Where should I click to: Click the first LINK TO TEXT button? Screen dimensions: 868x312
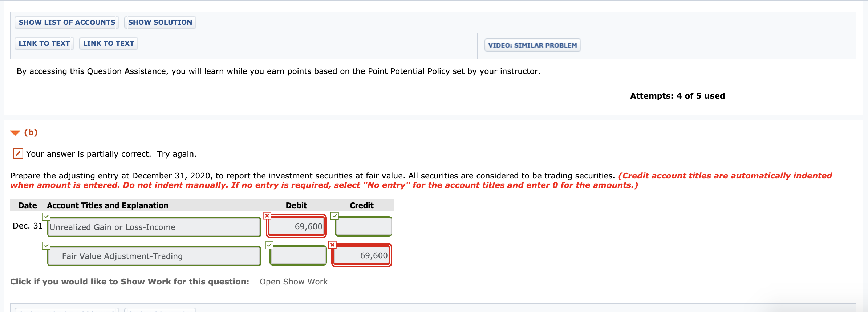[x=44, y=43]
